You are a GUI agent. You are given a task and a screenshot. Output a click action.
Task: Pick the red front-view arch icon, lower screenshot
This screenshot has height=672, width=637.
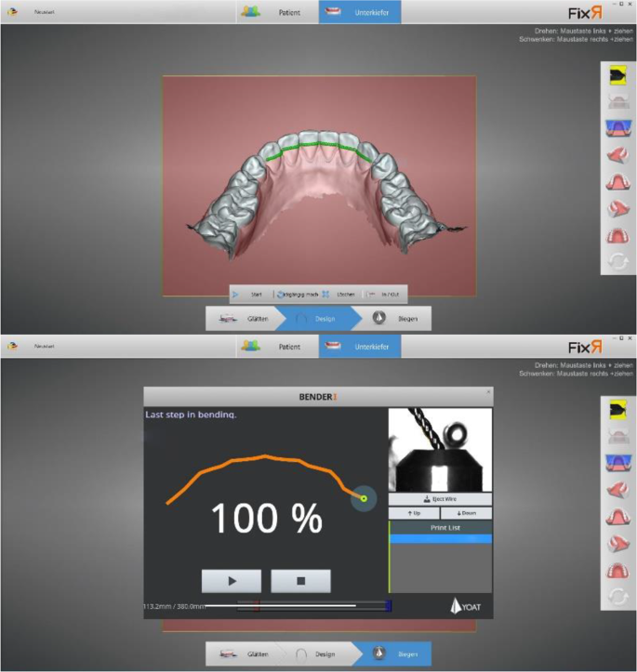pos(617,517)
